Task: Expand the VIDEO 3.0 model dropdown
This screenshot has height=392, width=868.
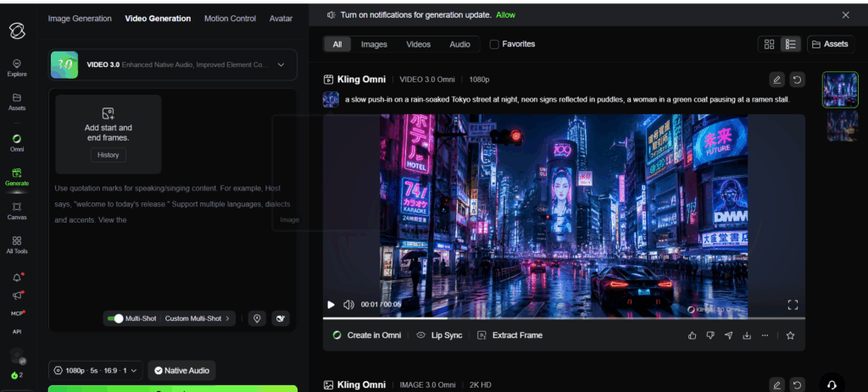Action: [173, 64]
